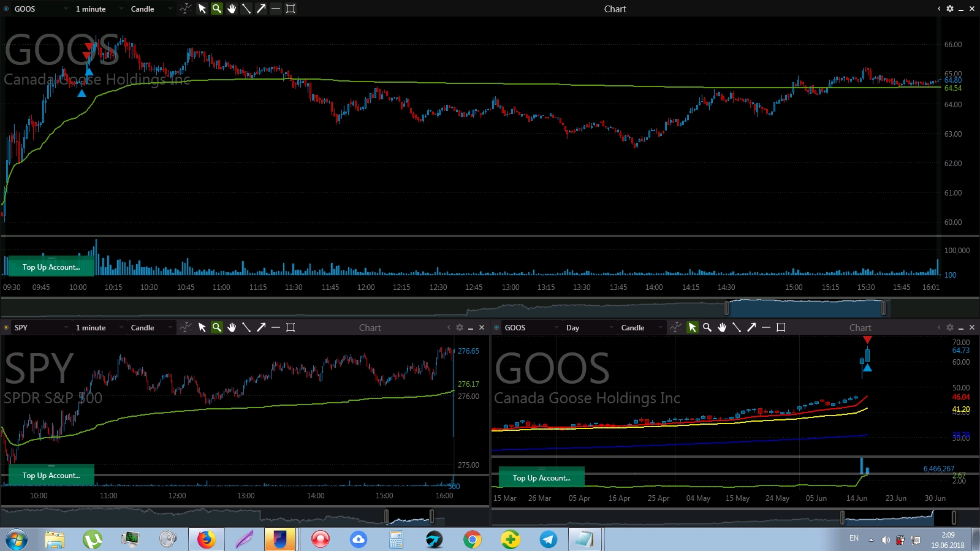Open GOOS symbol dropdown in Day chart

[x=531, y=327]
